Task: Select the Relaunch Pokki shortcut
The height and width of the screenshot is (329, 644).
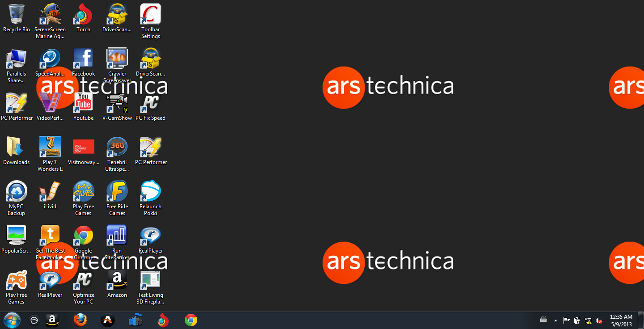Action: 151,198
